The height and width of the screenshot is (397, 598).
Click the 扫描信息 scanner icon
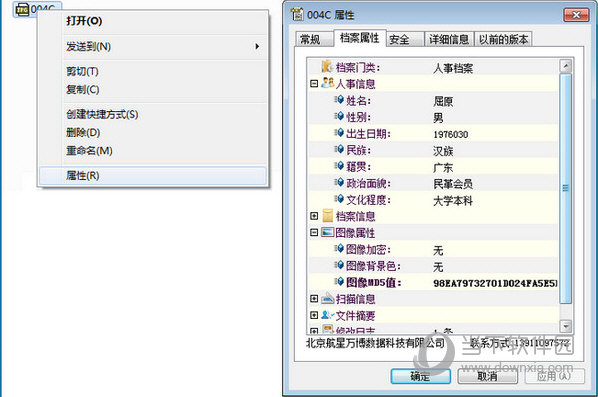[x=328, y=298]
